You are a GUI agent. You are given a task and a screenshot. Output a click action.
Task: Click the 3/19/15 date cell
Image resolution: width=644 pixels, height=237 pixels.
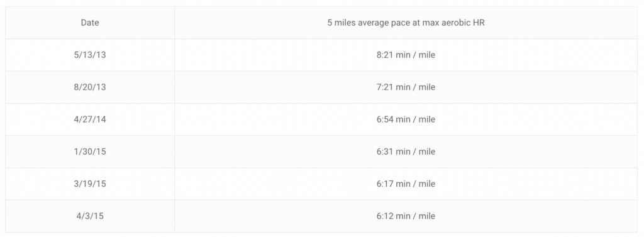click(x=90, y=184)
